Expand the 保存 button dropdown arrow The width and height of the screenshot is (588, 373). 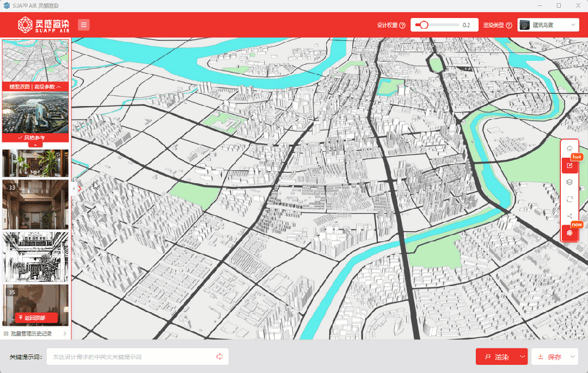tap(572, 357)
